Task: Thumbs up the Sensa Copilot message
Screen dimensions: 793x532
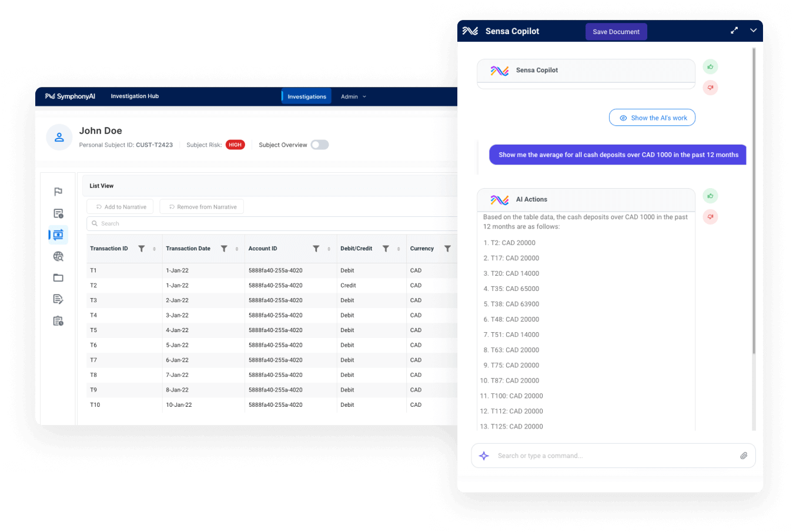Action: click(711, 66)
